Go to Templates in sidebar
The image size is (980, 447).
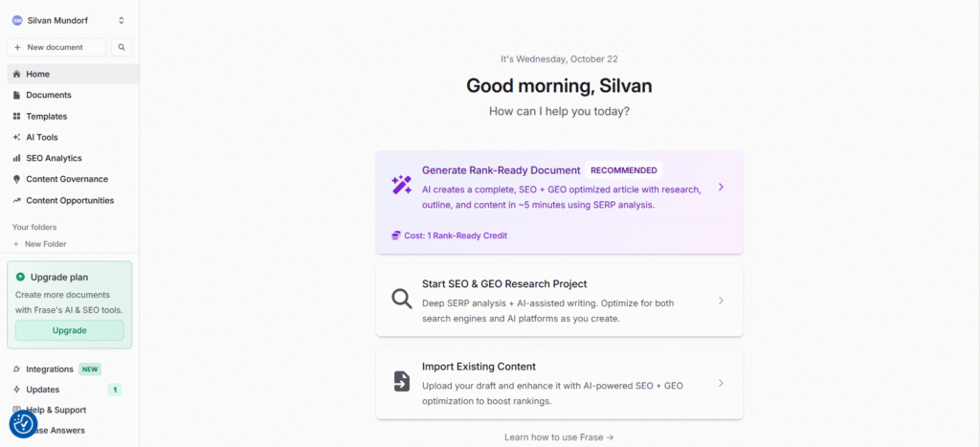[x=46, y=116]
